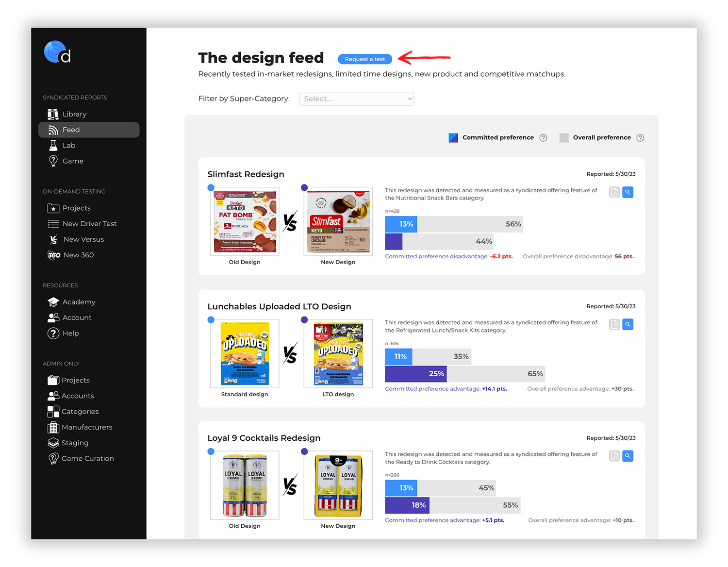The height and width of the screenshot is (567, 728).
Task: Click the magnifier icon on Slimfast card
Action: click(628, 192)
